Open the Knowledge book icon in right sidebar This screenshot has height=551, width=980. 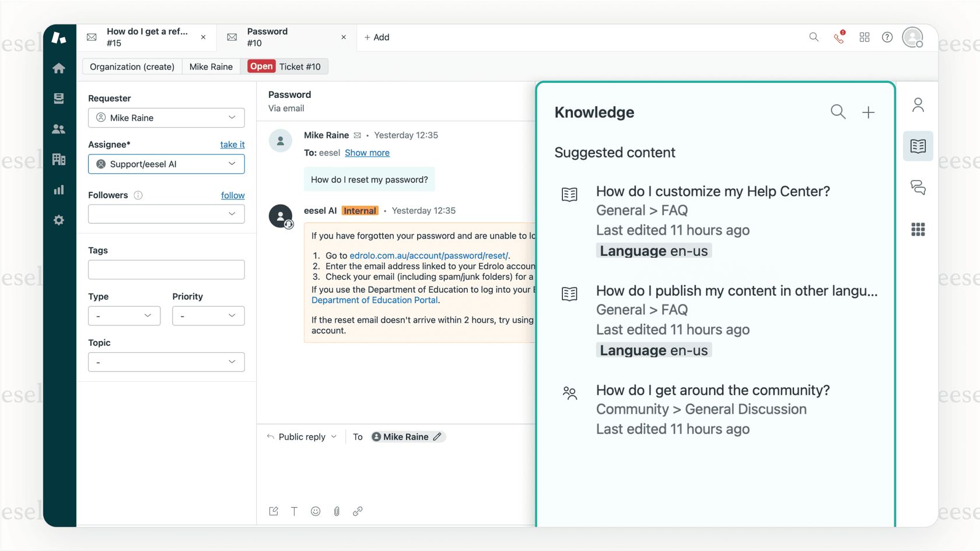click(x=918, y=146)
